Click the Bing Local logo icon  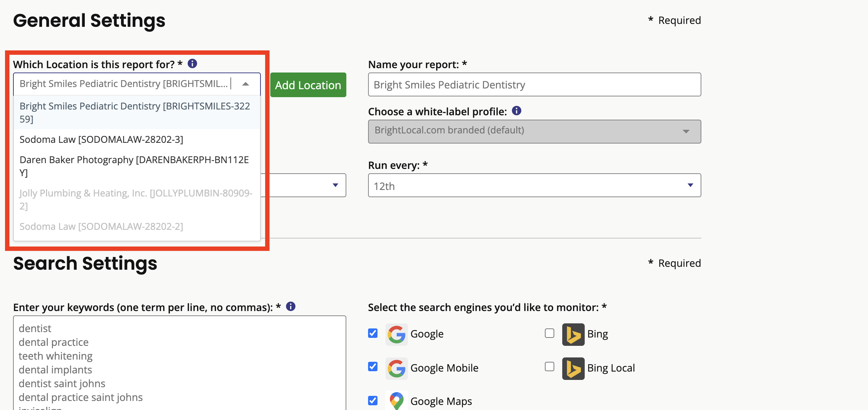click(573, 369)
